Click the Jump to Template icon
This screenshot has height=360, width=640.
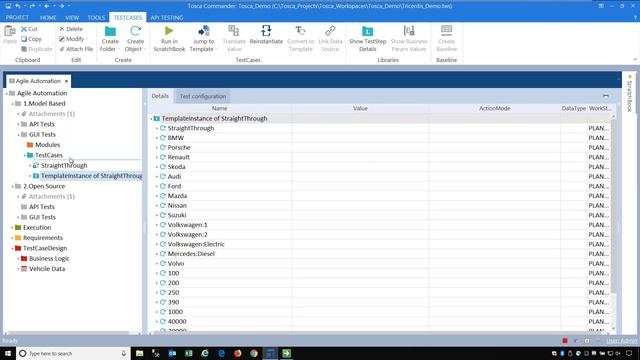[x=203, y=31]
